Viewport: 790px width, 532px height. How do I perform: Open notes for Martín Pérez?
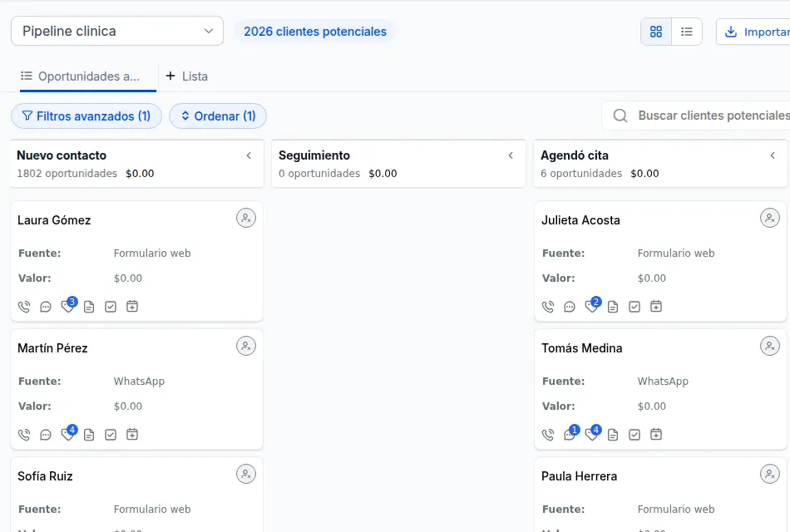click(89, 435)
